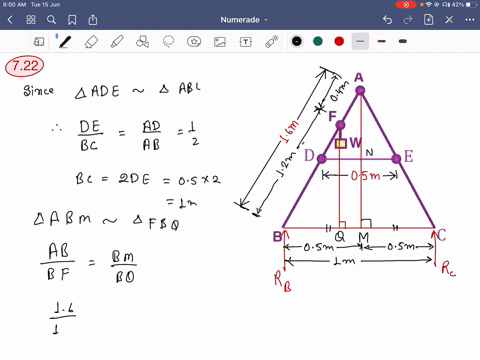Viewport: 480px width, 360px height.
Task: Redo the last undone stroke
Action: 408,20
